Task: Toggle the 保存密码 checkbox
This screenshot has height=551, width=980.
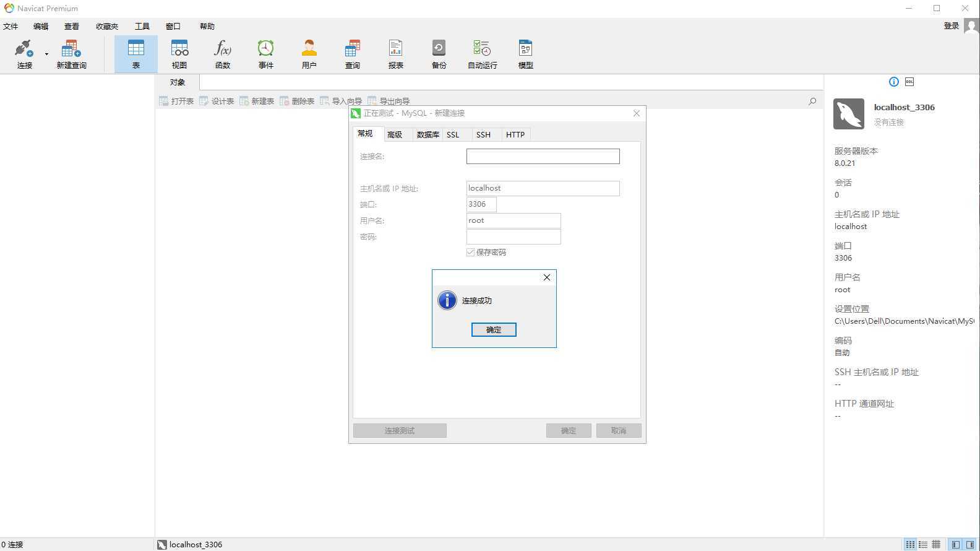Action: 470,252
